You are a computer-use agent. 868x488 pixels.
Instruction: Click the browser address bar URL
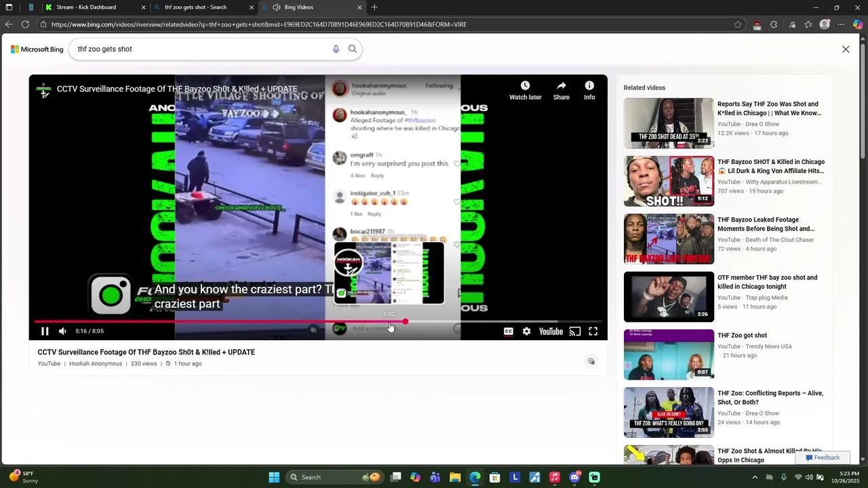click(258, 24)
